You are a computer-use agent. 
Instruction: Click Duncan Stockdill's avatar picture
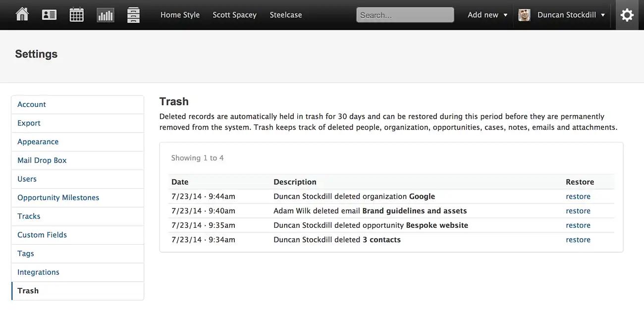click(x=525, y=15)
